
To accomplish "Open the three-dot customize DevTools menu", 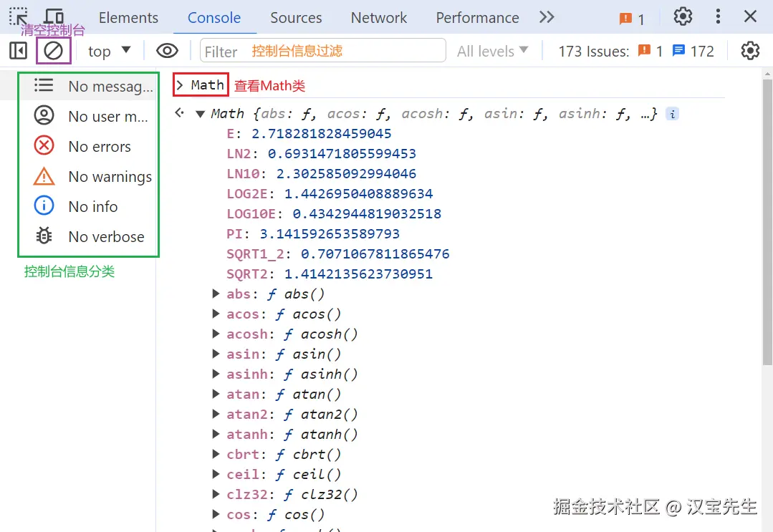I will coord(718,16).
